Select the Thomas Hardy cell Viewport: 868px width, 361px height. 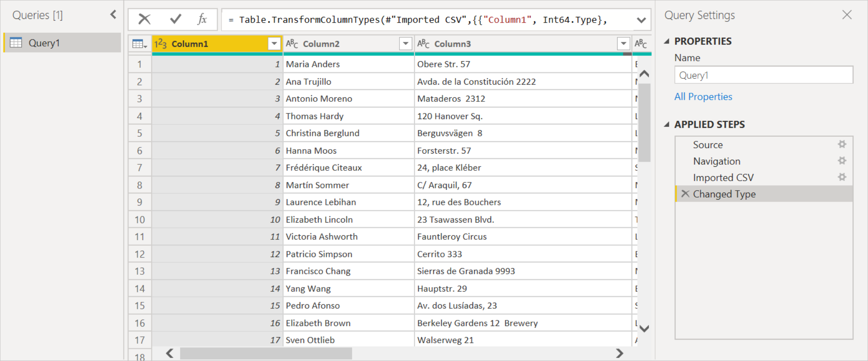point(349,116)
